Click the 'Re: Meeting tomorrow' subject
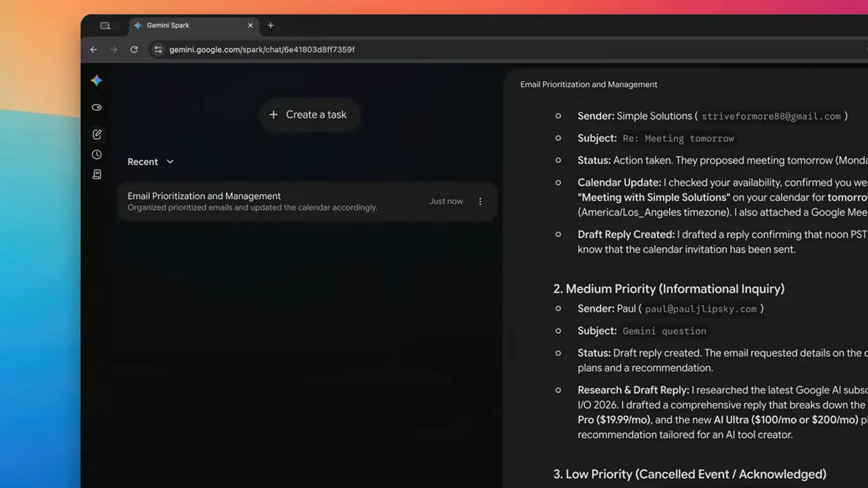868x488 pixels. [678, 138]
